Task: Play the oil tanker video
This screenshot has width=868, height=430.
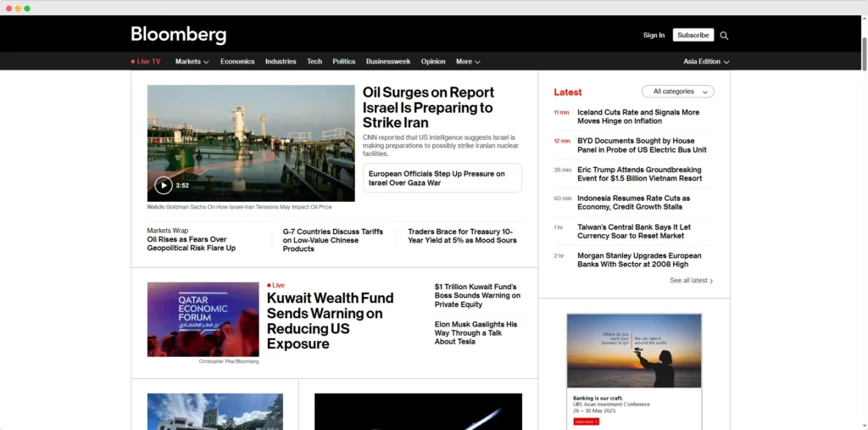Action: (164, 185)
